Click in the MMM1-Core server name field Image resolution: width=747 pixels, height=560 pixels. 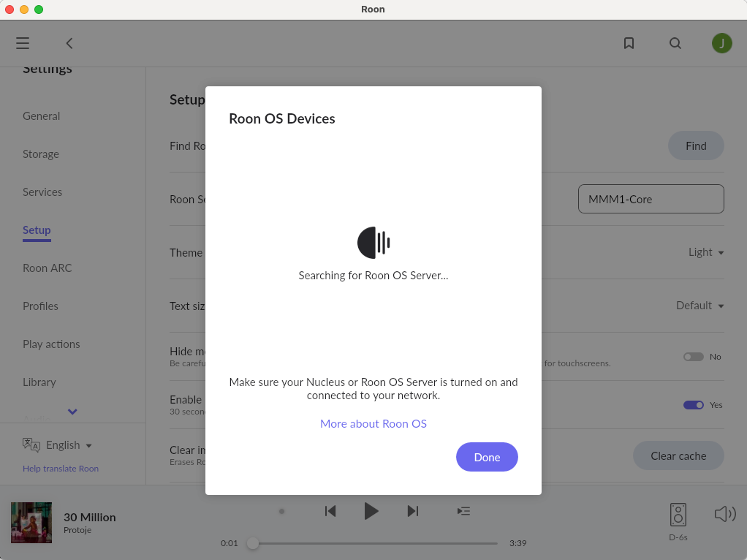651,200
